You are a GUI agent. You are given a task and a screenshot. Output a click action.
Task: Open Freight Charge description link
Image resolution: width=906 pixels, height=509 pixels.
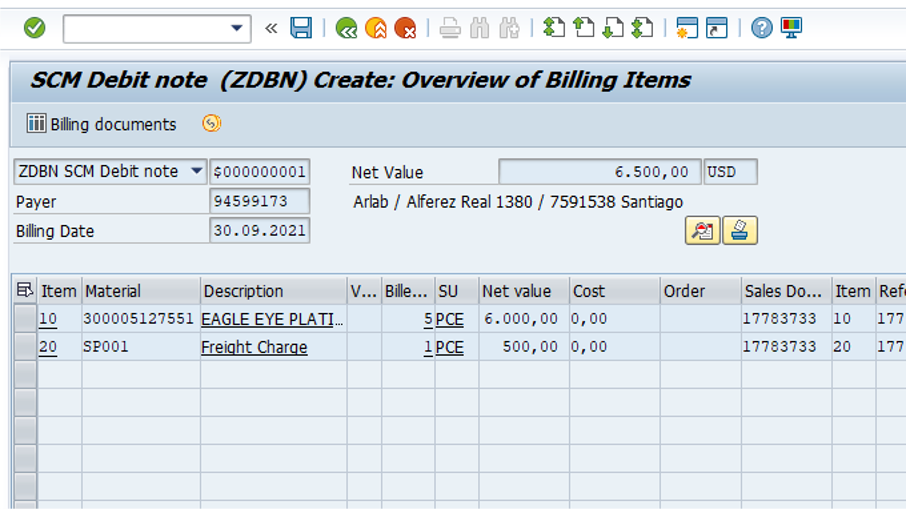point(254,347)
